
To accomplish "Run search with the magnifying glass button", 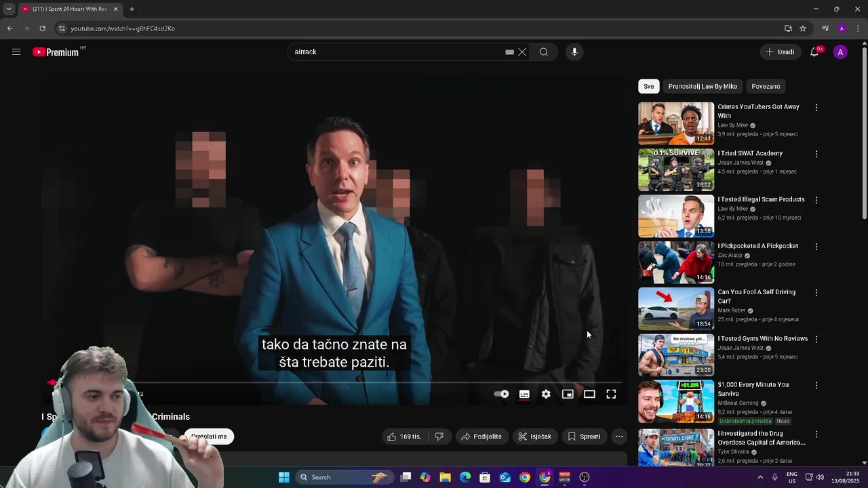I will pyautogui.click(x=544, y=52).
